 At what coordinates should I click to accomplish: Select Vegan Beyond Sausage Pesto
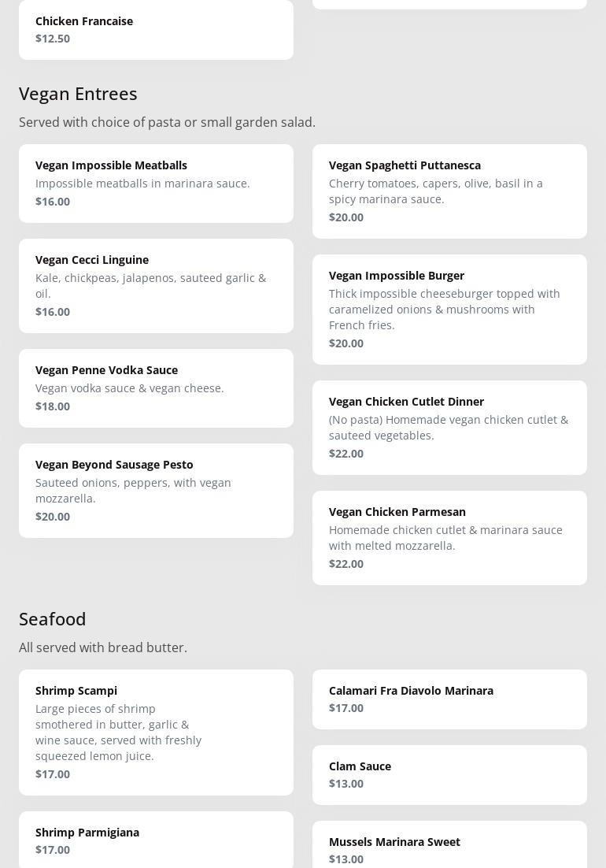[x=156, y=490]
